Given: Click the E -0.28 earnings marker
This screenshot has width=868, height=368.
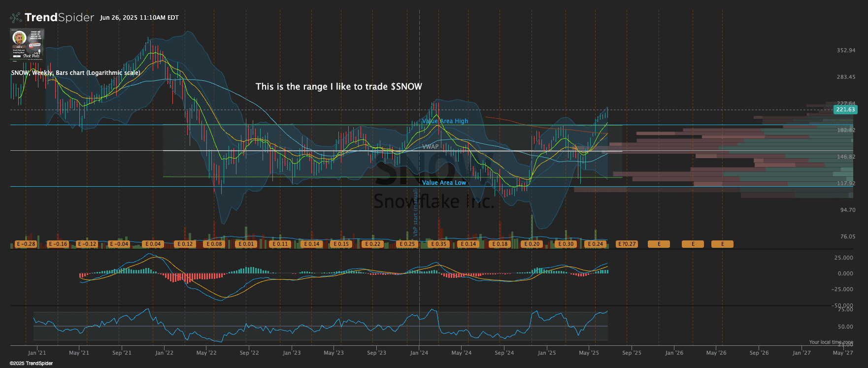Looking at the screenshot, I should (x=26, y=244).
